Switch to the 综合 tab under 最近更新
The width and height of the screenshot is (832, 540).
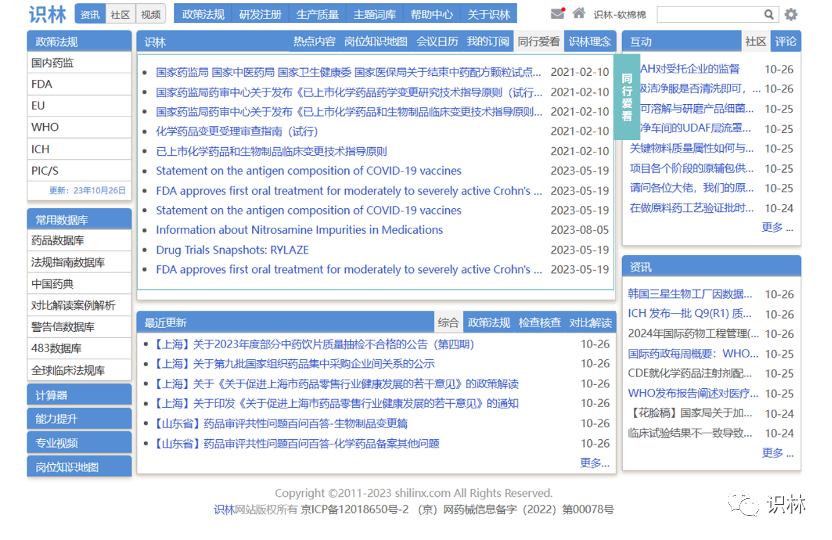[x=448, y=322]
